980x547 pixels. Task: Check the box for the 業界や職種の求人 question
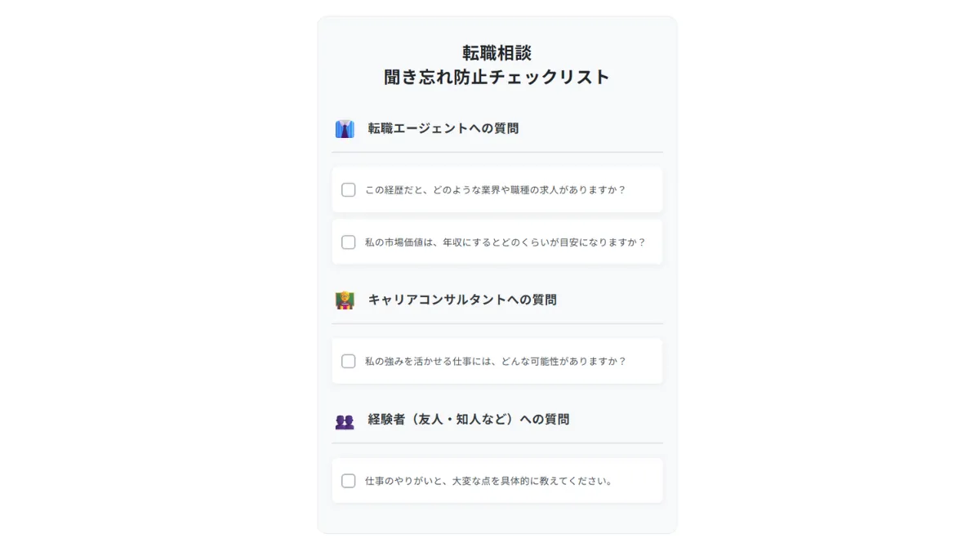tap(347, 189)
